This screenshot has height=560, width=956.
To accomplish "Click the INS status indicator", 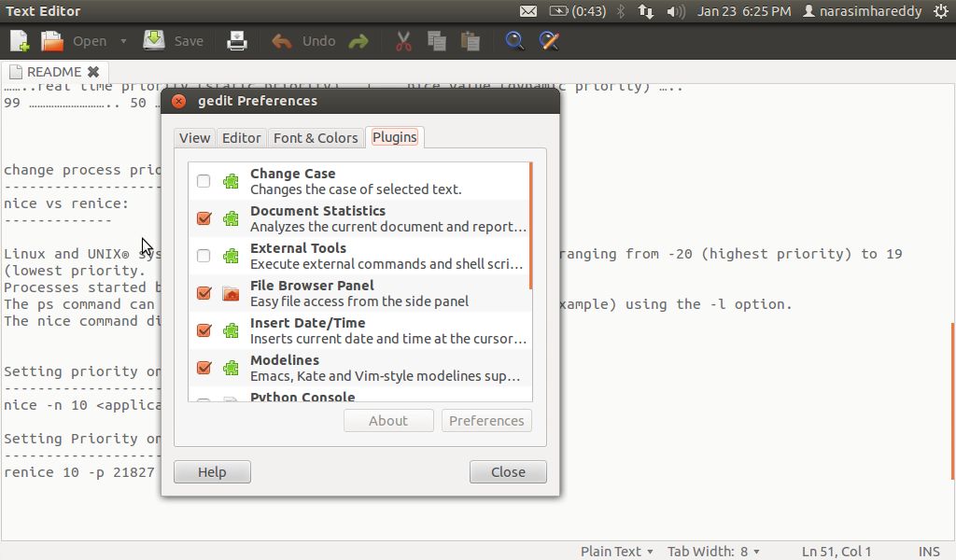I will point(929,551).
